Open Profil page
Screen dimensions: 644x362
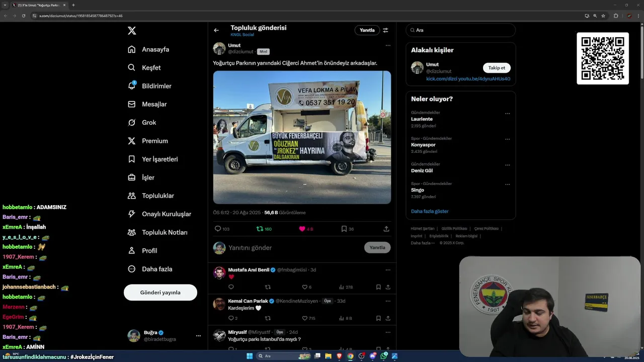click(x=142, y=250)
